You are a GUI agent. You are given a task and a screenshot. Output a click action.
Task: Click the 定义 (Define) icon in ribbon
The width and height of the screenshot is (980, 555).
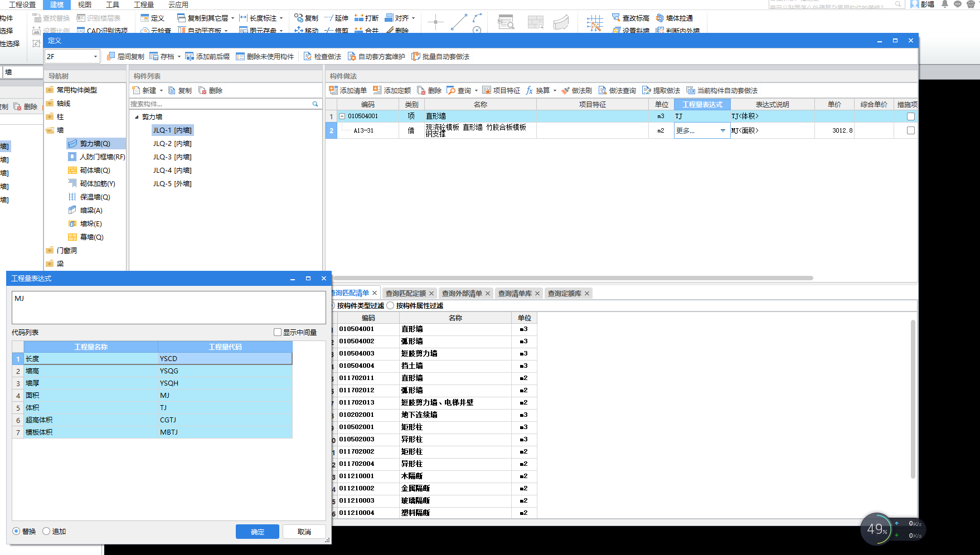click(x=145, y=18)
